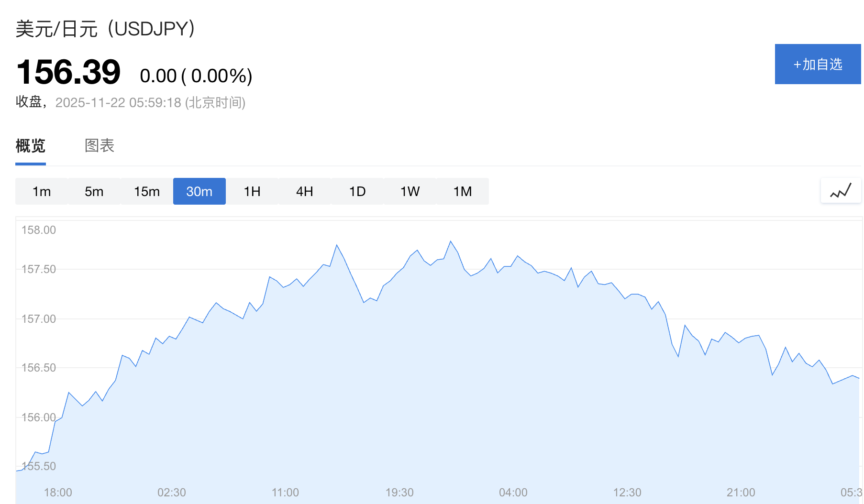Click the 157.50 price axis label
Screen dimensions: 864x504
[39, 269]
